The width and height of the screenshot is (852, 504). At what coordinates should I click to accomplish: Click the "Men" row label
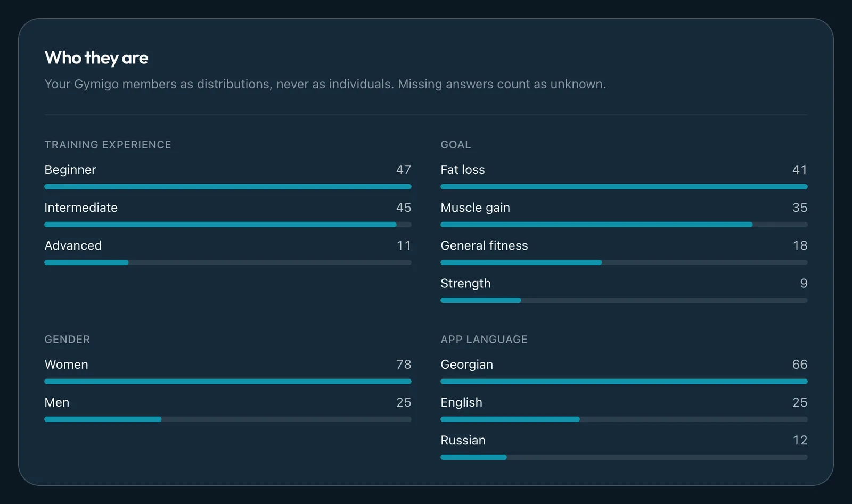pyautogui.click(x=57, y=402)
